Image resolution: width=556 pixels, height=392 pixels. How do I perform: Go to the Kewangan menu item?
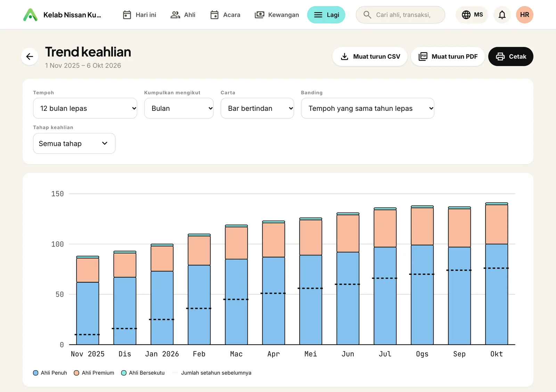point(277,15)
